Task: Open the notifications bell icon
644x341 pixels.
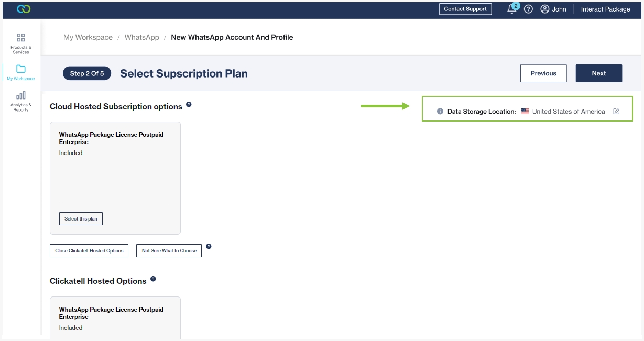Action: pyautogui.click(x=512, y=9)
